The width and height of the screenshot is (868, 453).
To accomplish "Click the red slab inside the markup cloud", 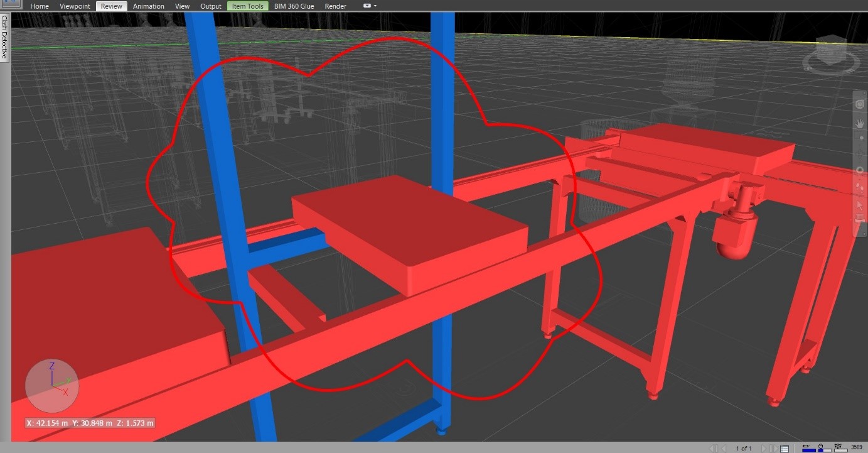I will 408,232.
